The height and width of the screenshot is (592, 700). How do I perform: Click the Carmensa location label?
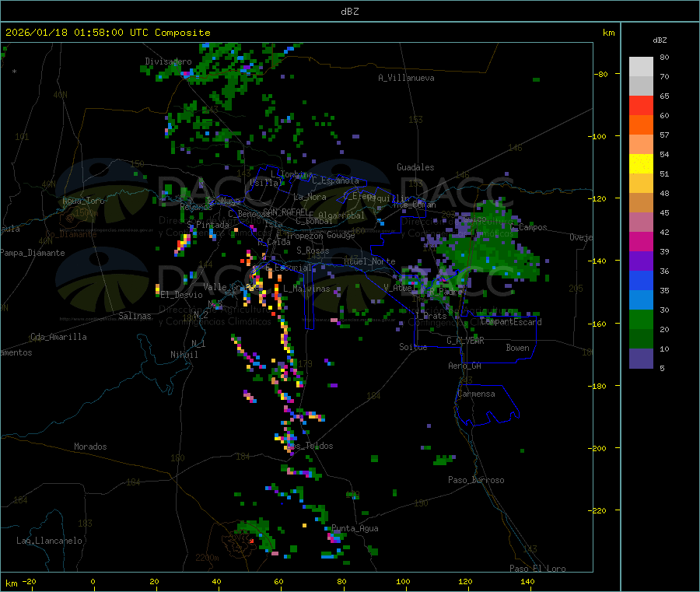point(476,394)
